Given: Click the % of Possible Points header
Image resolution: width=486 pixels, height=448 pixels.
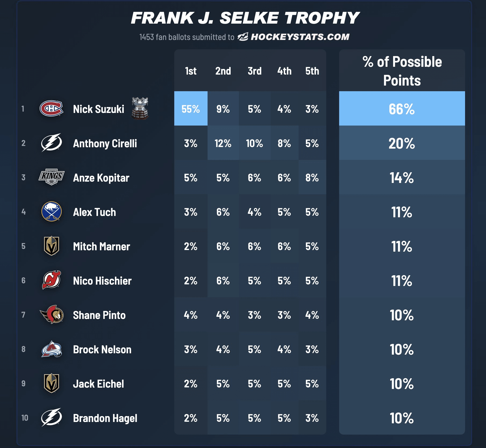Looking at the screenshot, I should (402, 71).
